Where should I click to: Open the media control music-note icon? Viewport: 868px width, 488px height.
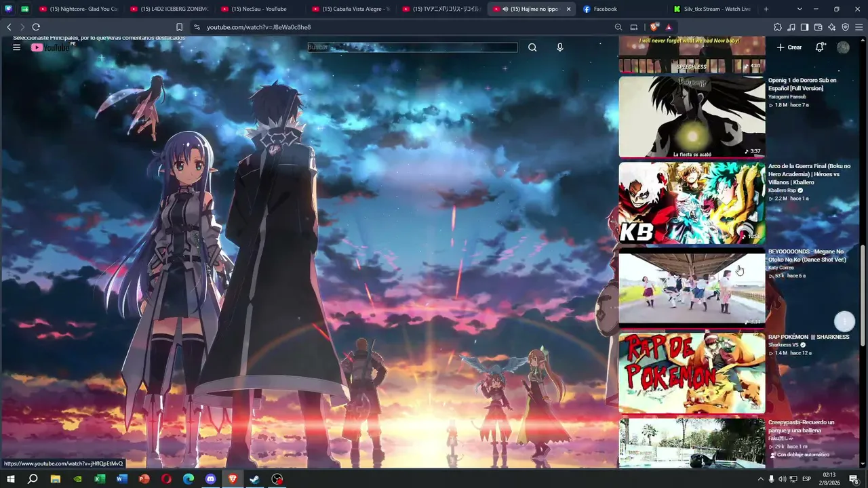click(x=791, y=27)
